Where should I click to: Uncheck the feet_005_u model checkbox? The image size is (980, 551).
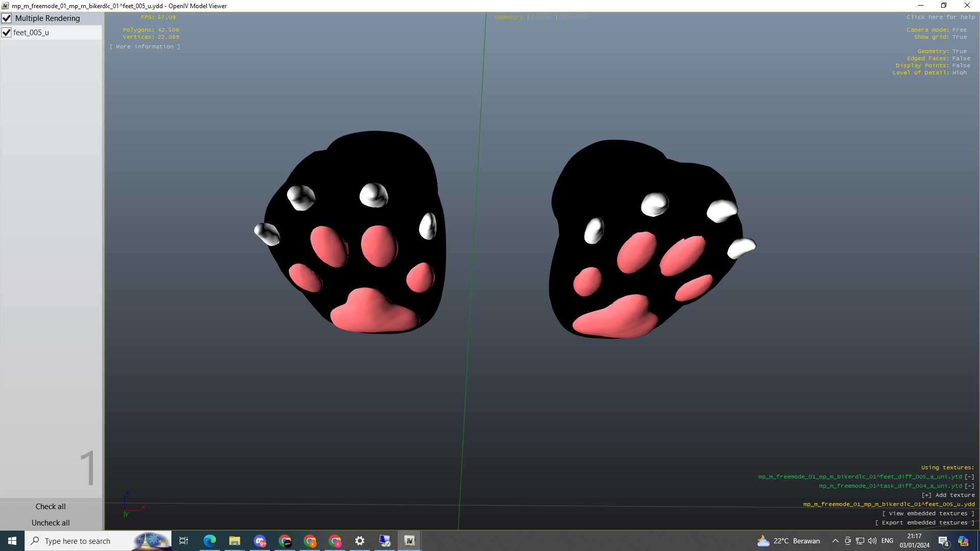[7, 33]
